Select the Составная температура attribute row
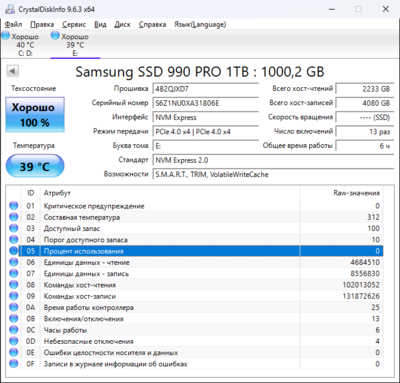 (x=195, y=217)
